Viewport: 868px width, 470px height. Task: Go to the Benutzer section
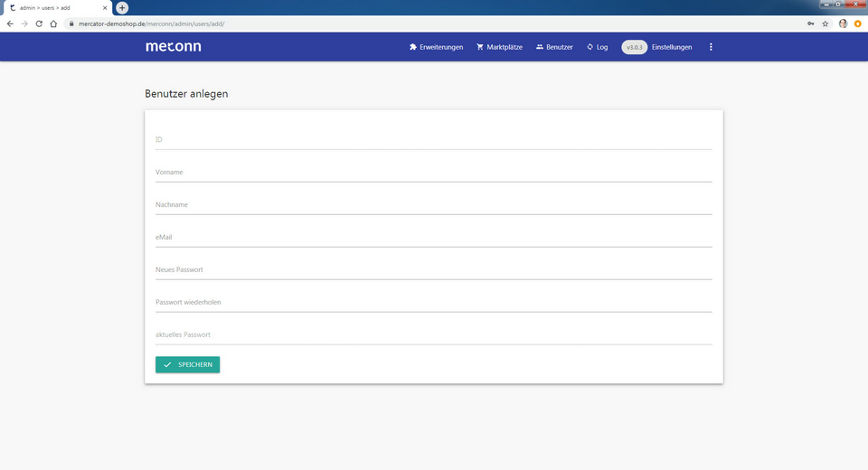(x=554, y=47)
